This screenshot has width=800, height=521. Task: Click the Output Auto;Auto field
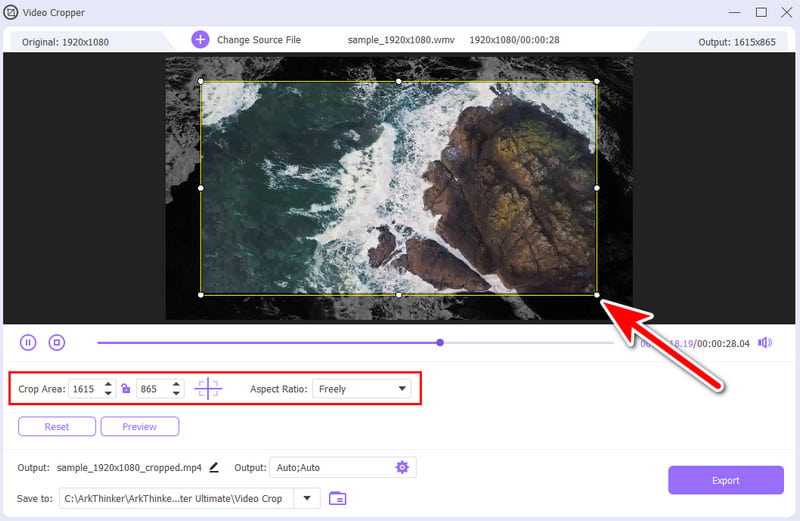[342, 467]
